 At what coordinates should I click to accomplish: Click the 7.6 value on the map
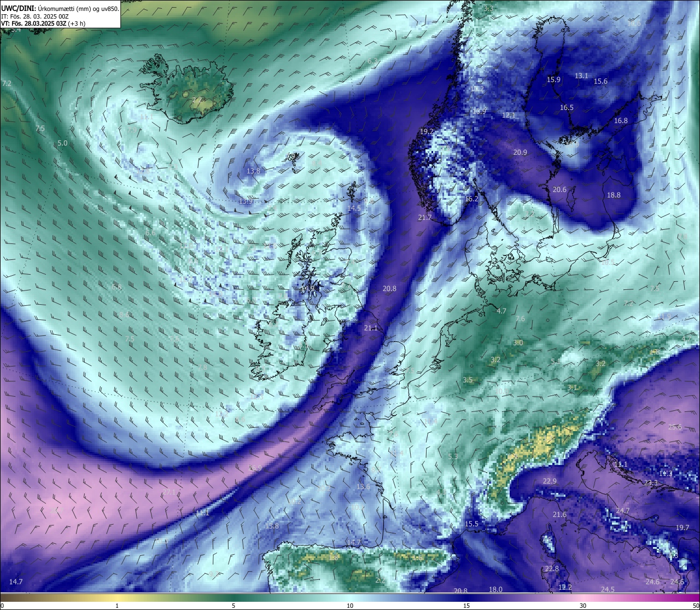[520, 318]
